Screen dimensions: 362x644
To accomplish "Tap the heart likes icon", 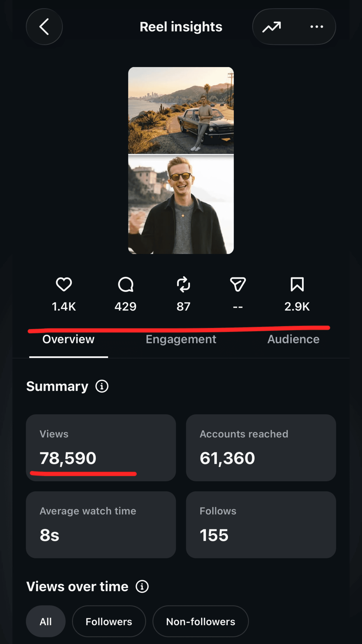I will [x=64, y=284].
